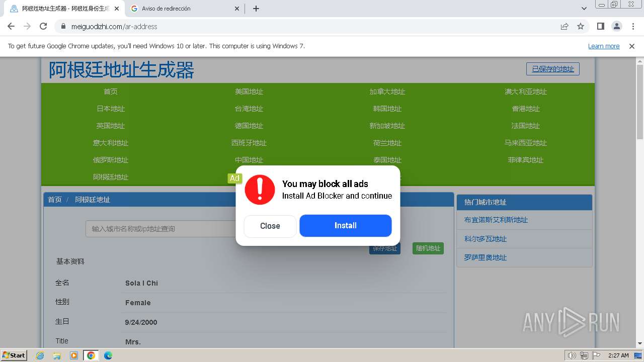Click the green Ad label badge

(x=234, y=178)
